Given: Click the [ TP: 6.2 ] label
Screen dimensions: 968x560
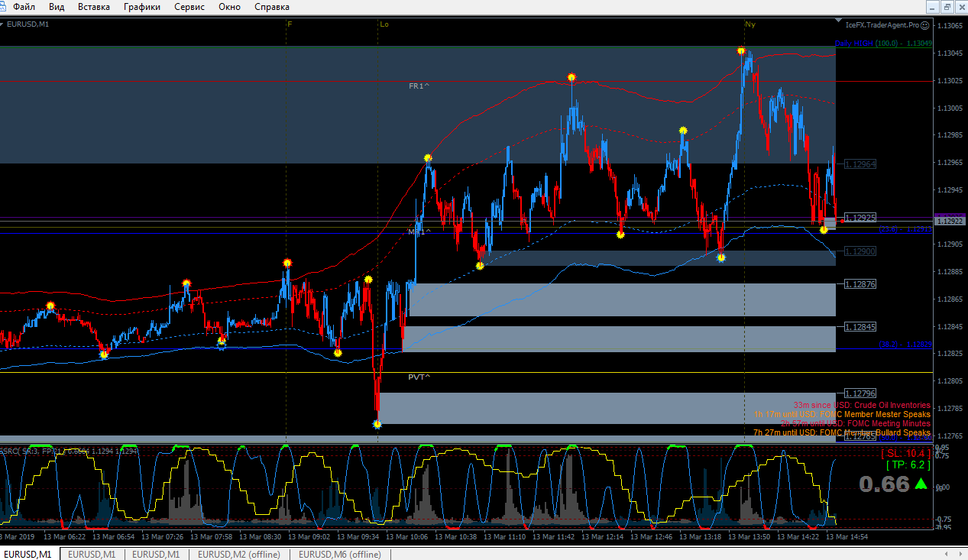Looking at the screenshot, I should coord(908,465).
